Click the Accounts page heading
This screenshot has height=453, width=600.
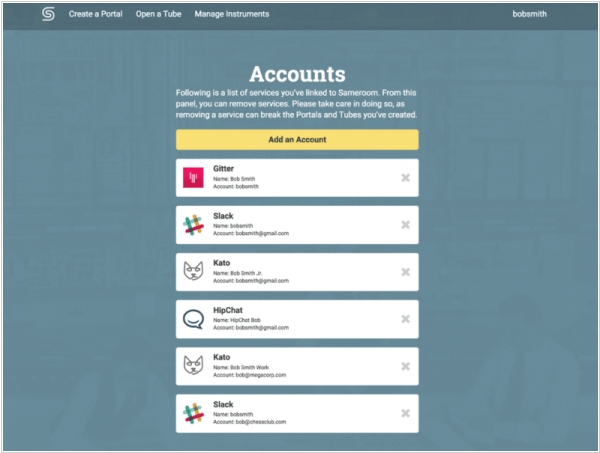click(x=297, y=74)
